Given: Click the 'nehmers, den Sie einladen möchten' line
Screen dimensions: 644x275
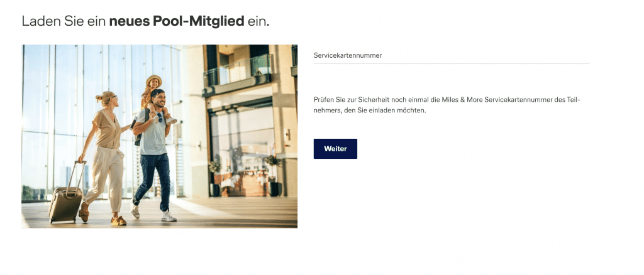Looking at the screenshot, I should (x=370, y=111).
